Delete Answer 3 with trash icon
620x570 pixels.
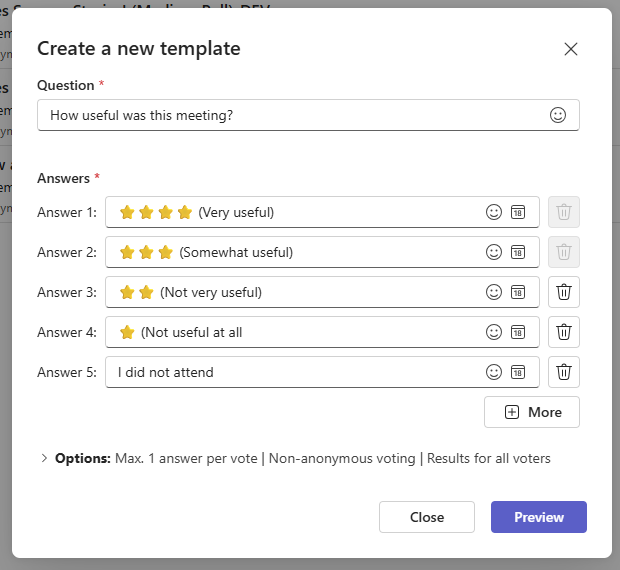click(x=563, y=292)
